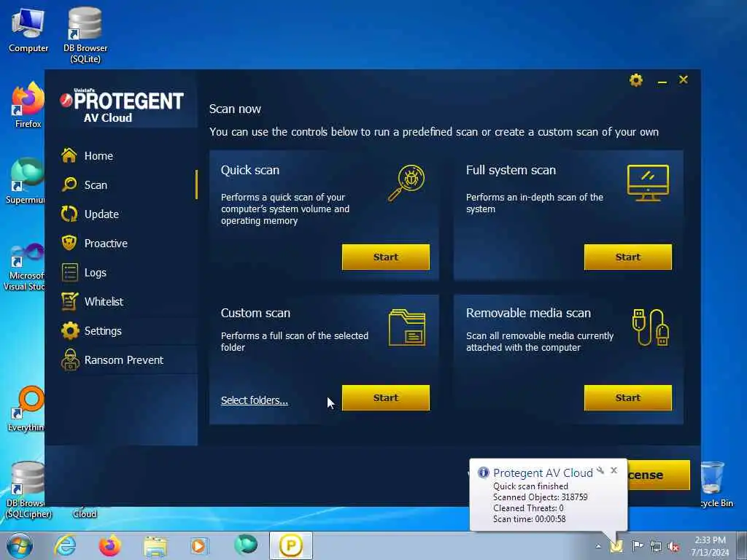Click the yellow license button
Screen dimensions: 747x560
(x=659, y=475)
